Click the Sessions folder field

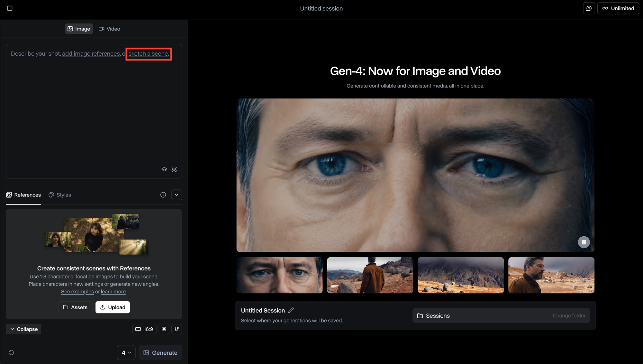coord(501,316)
